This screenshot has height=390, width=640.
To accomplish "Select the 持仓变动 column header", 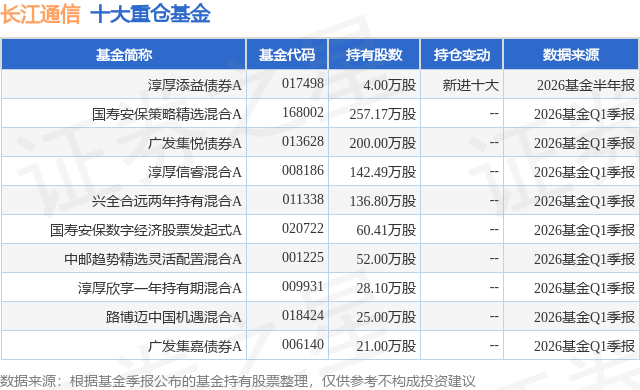I will click(x=462, y=55).
